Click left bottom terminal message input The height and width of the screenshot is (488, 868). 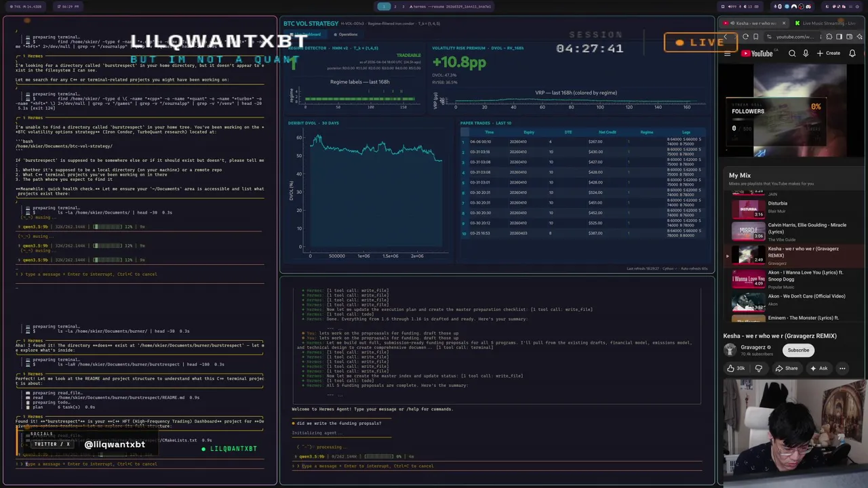(x=139, y=464)
